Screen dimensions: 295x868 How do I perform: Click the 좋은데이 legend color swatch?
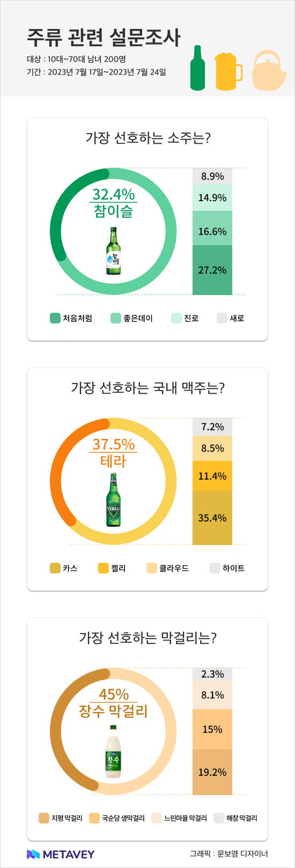pos(115,318)
